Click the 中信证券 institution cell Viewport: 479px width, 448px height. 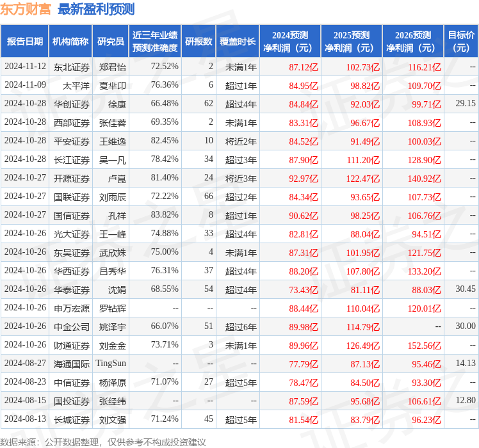pos(72,383)
